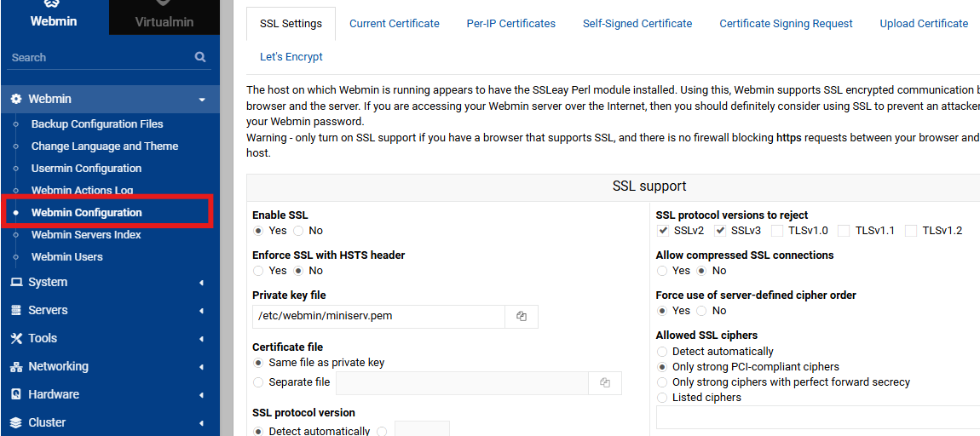Expand the Networking menu arrow

tap(202, 367)
